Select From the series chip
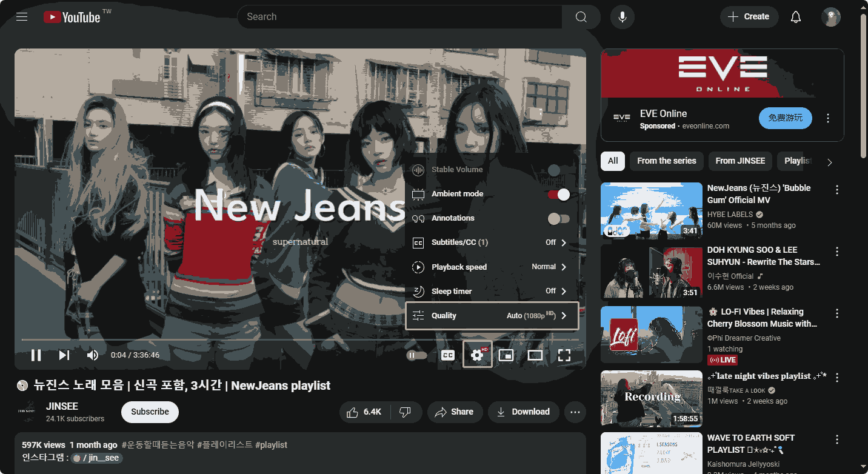The height and width of the screenshot is (474, 868). (x=666, y=161)
